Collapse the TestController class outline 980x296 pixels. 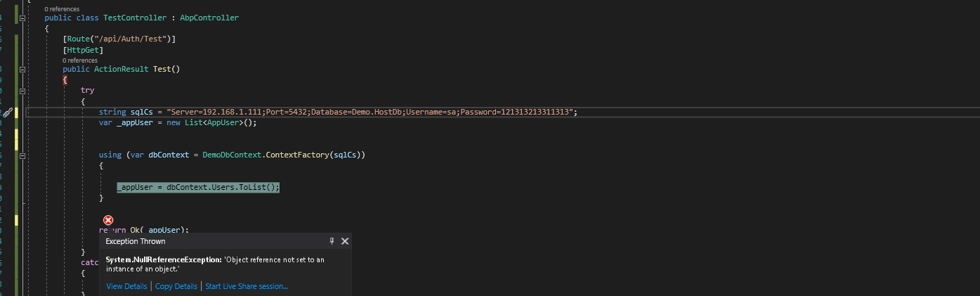(22, 18)
